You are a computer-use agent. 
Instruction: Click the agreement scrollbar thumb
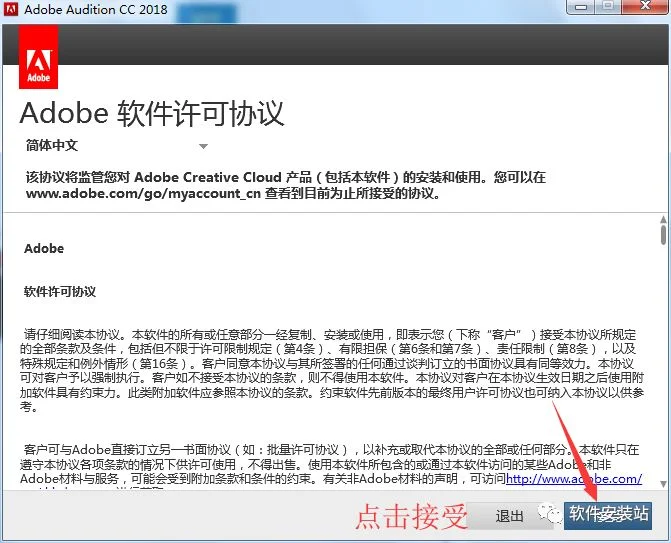coord(663,234)
